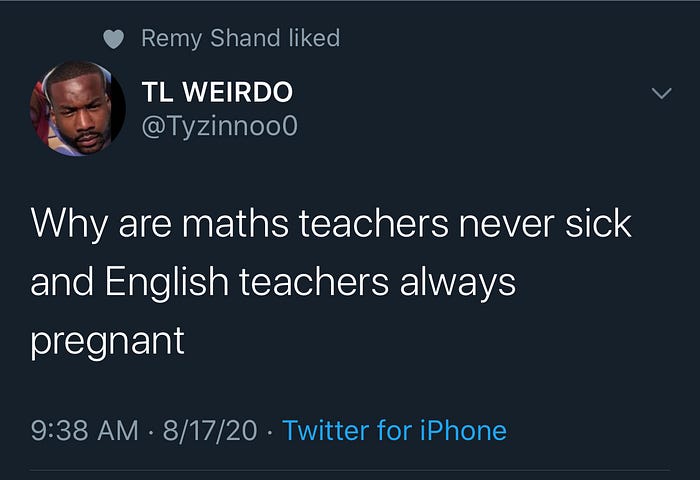This screenshot has height=480, width=700.
Task: Click the tweet's first line about maths teachers
Action: [x=331, y=224]
